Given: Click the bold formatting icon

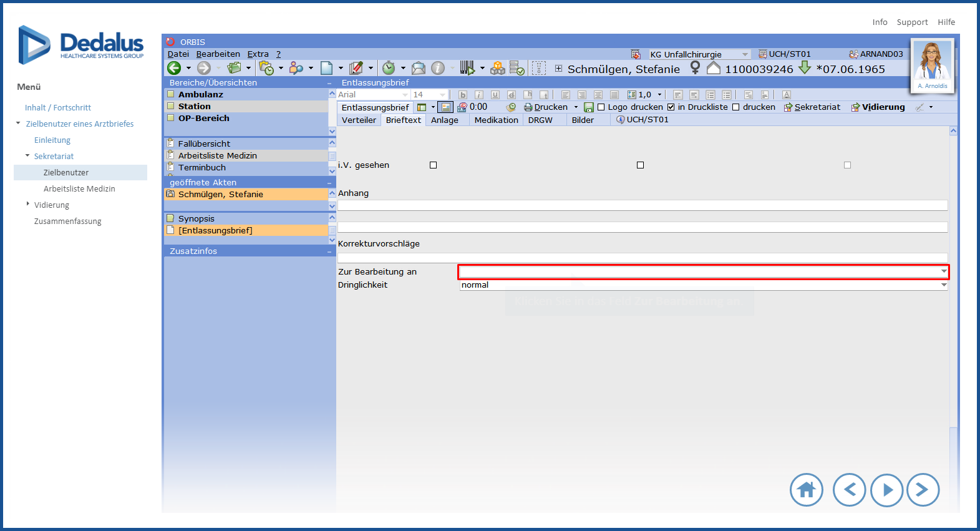Looking at the screenshot, I should point(462,95).
